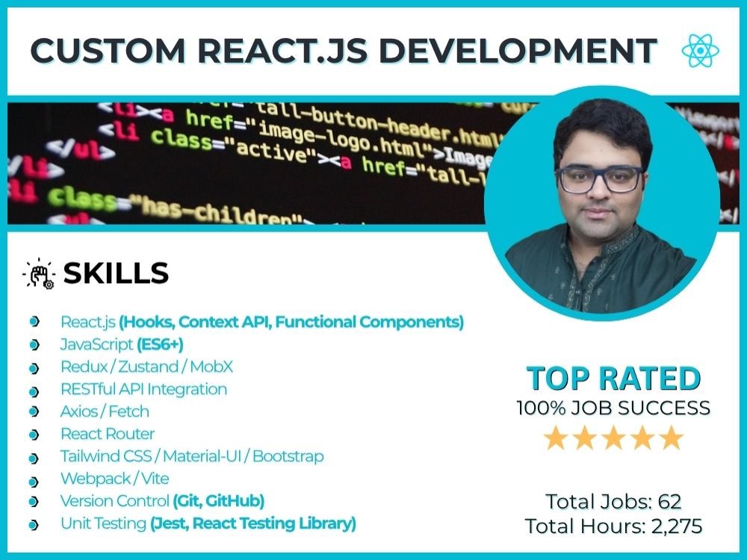
Task: Click the bullet icon beside Redux/Zustand/MobX
Action: point(33,368)
